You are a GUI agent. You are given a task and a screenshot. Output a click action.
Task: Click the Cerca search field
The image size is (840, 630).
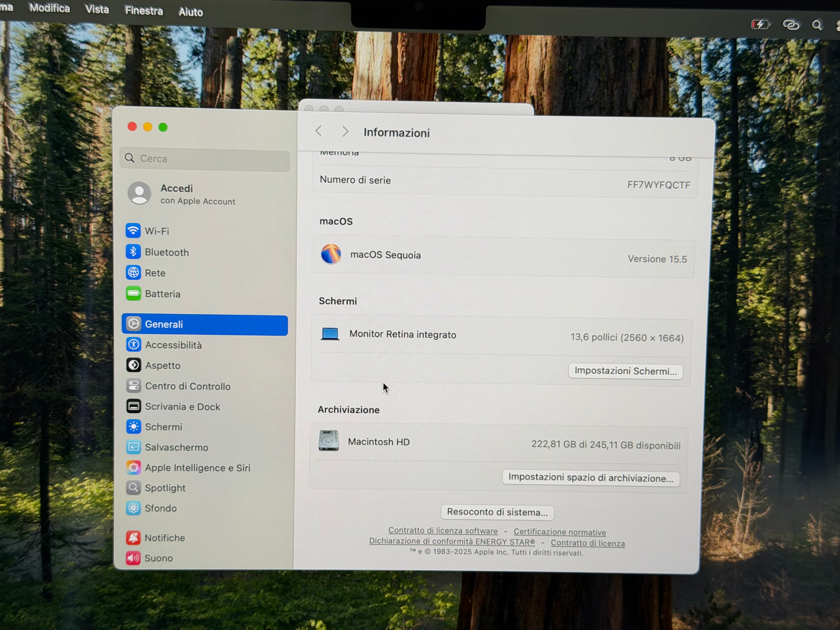205,159
